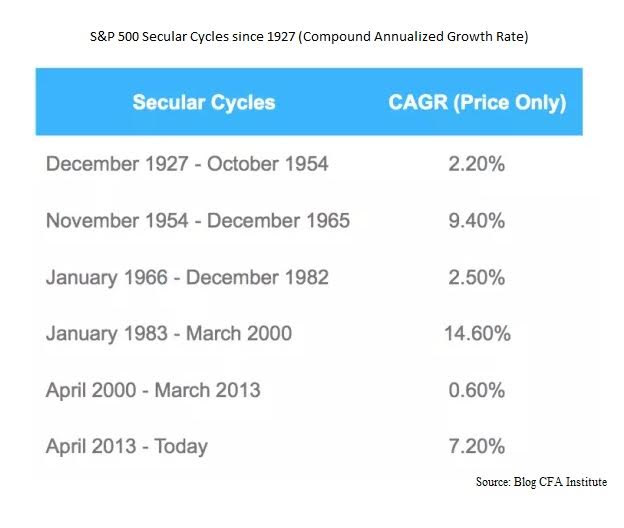
Task: Select the January 1966 - December 1982 cycle
Action: click(187, 277)
